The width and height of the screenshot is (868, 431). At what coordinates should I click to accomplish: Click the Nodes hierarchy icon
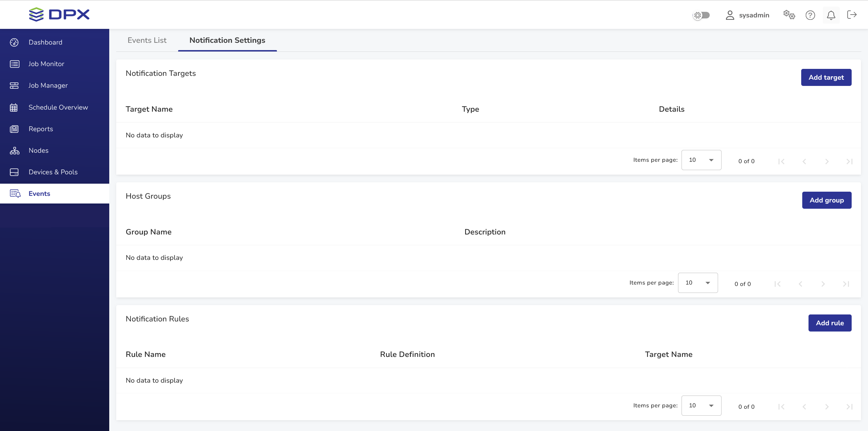[14, 151]
